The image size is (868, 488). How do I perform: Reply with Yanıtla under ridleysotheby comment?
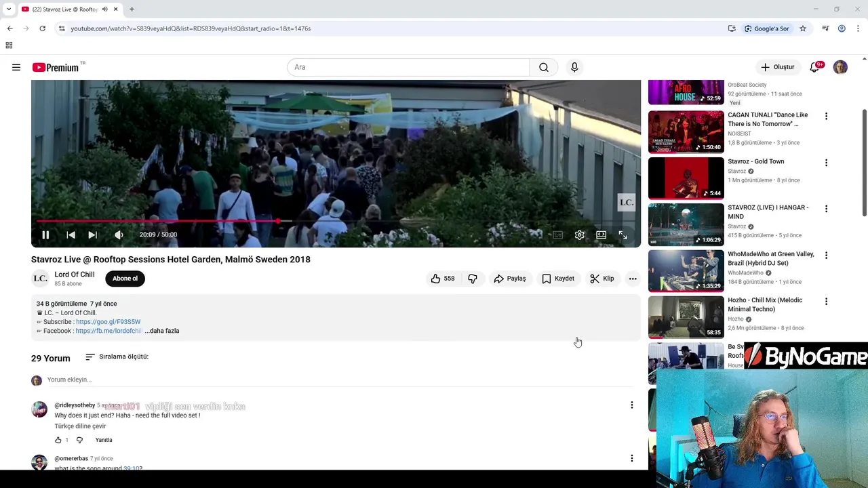[x=104, y=440]
